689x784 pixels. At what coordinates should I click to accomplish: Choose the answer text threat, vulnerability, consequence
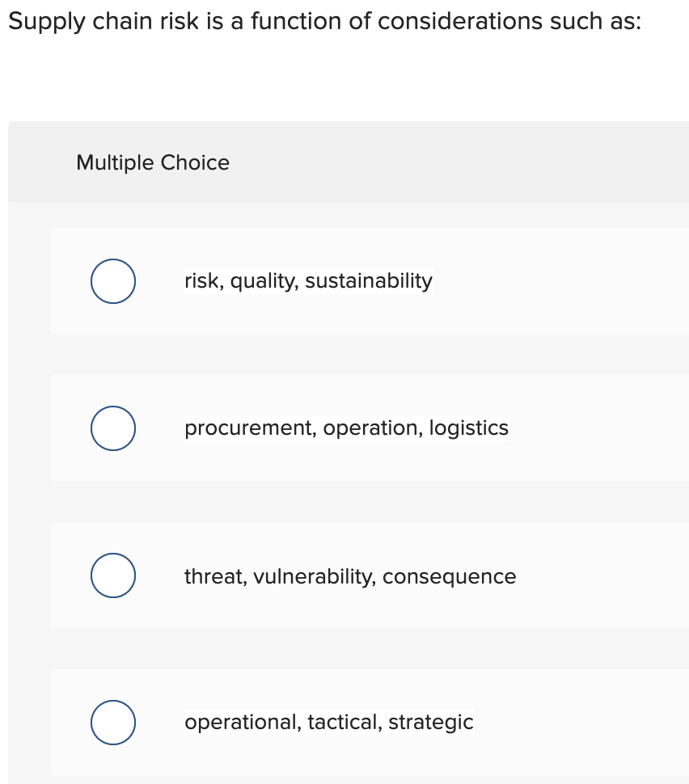[x=350, y=575]
